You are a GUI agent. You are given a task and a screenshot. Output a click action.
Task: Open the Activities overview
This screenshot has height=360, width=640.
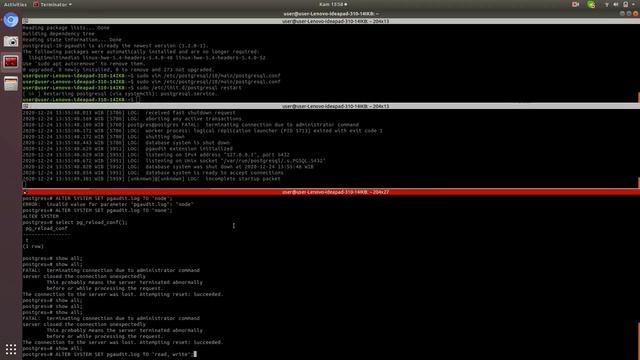tap(15, 4)
